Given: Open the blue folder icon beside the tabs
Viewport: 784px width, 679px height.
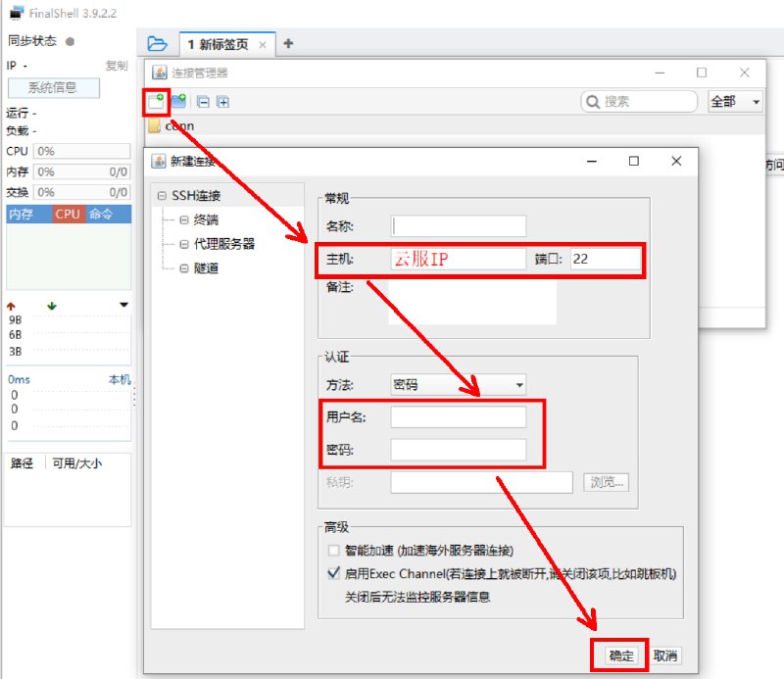Looking at the screenshot, I should 156,44.
